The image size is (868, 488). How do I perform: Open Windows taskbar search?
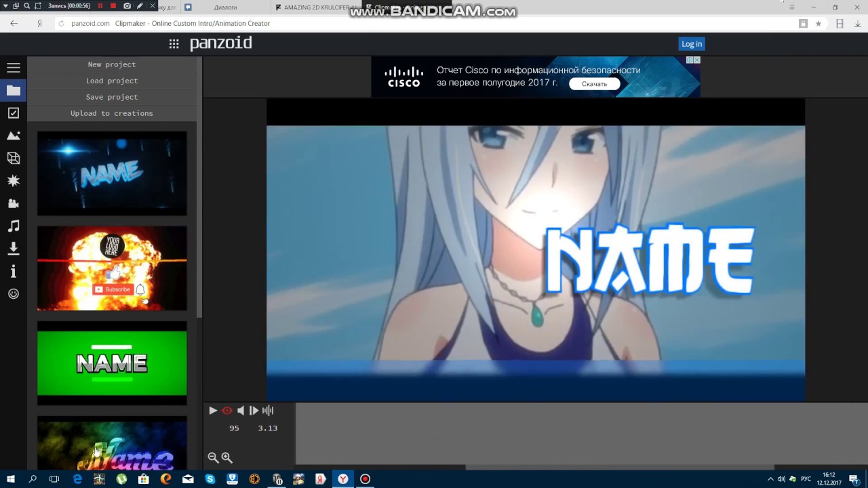33,479
